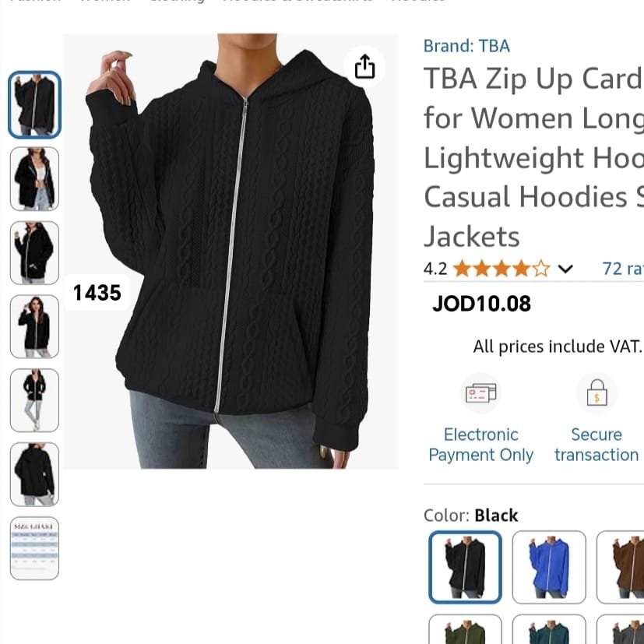
Task: View the back-view hoodie thumbnail
Action: tap(34, 474)
